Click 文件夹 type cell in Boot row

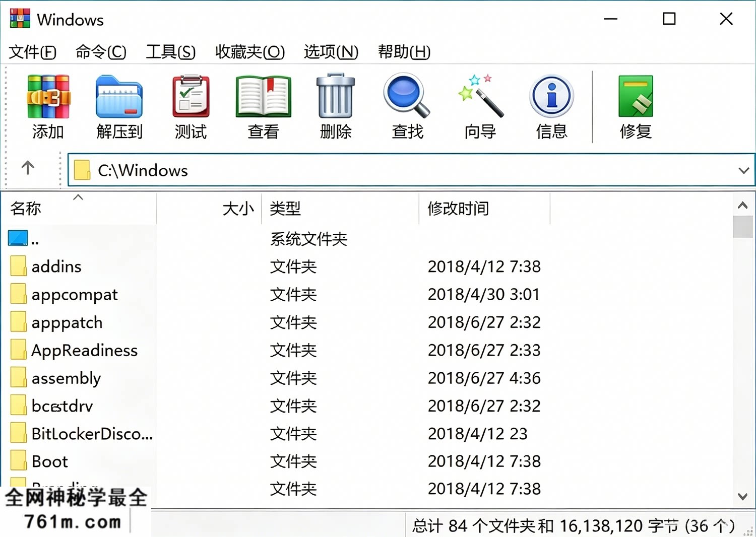[293, 461]
